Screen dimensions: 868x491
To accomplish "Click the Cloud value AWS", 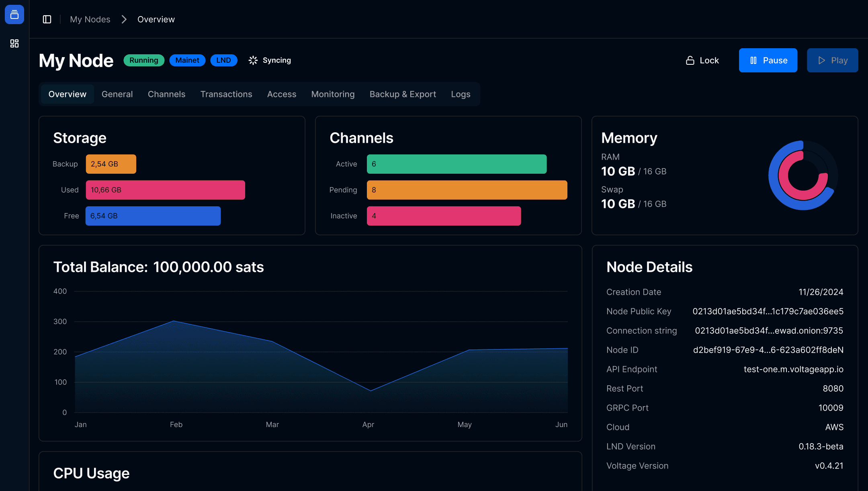I will point(834,427).
